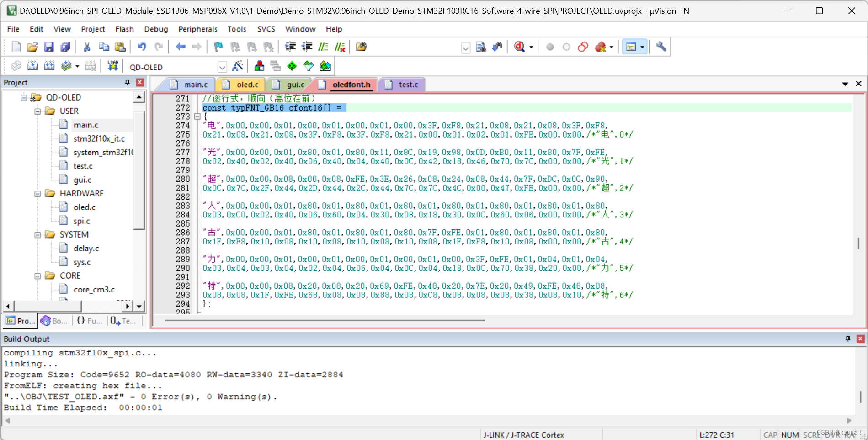
Task: Download to flash with LOAD icon
Action: point(112,66)
